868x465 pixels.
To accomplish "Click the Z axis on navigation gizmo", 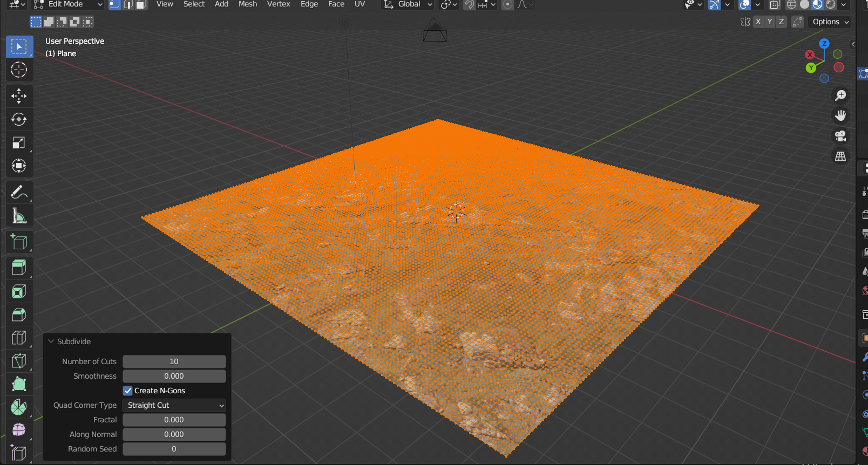I will click(x=824, y=44).
